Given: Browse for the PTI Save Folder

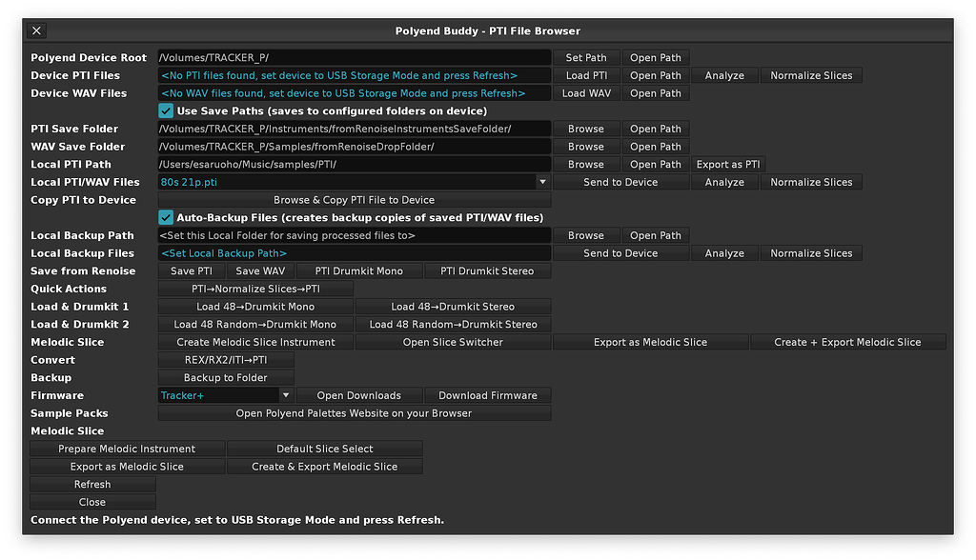Looking at the screenshot, I should point(585,128).
